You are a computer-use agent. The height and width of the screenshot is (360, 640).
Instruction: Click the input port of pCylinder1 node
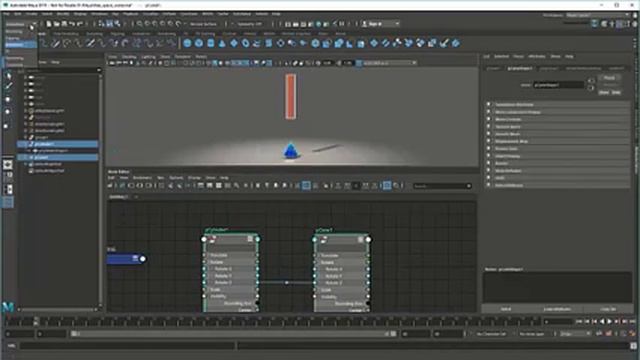(x=204, y=239)
